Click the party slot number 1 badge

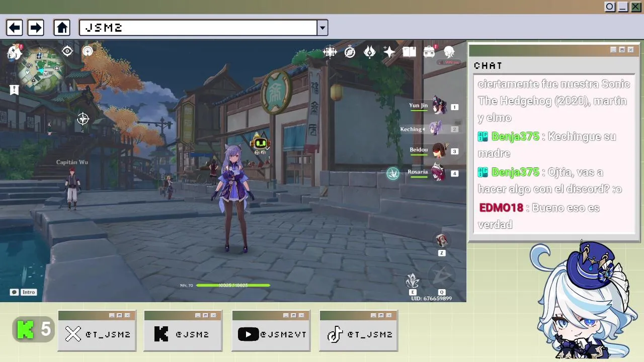(454, 107)
